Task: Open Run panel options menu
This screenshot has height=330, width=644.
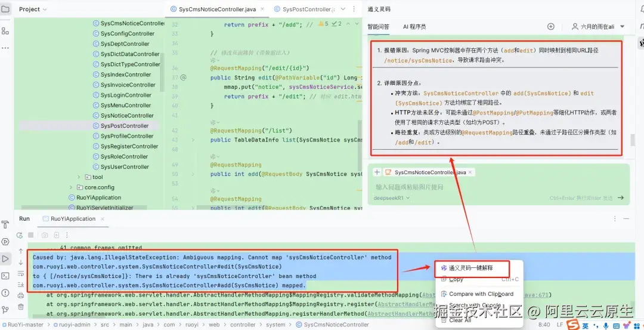Action: (615, 218)
